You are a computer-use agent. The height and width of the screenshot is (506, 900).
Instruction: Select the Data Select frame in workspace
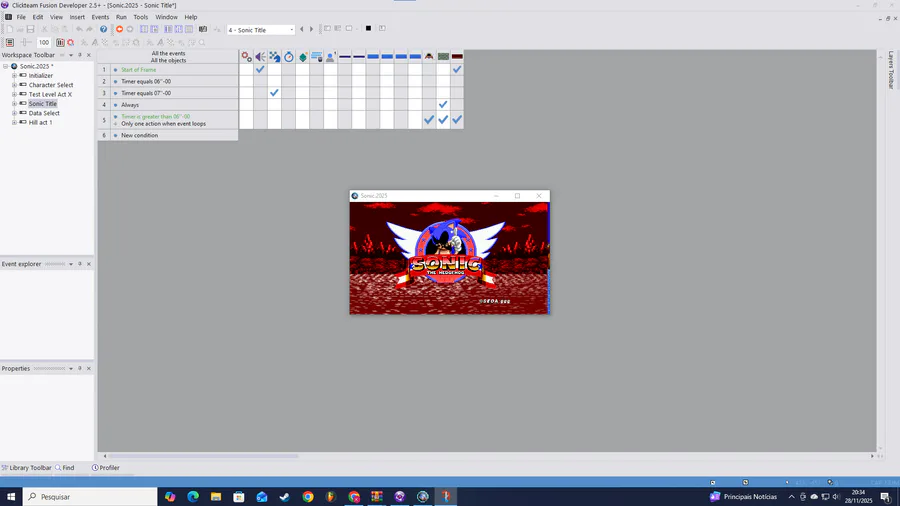click(44, 113)
